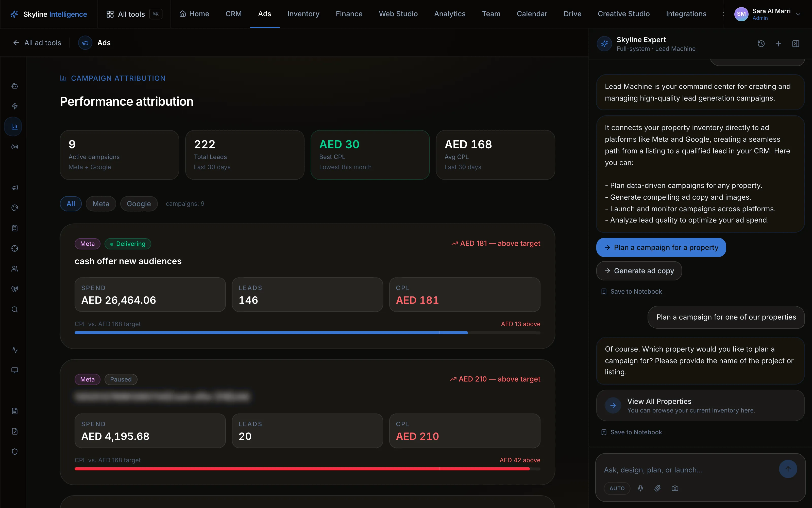Attach a file with paperclip icon
Image resolution: width=812 pixels, height=508 pixels.
point(658,488)
